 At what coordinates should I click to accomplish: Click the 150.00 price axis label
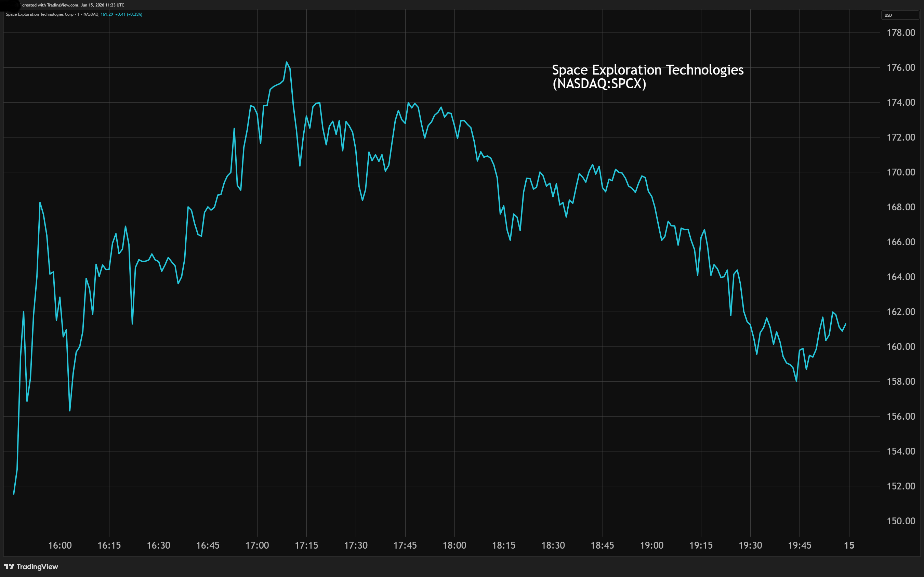point(901,521)
